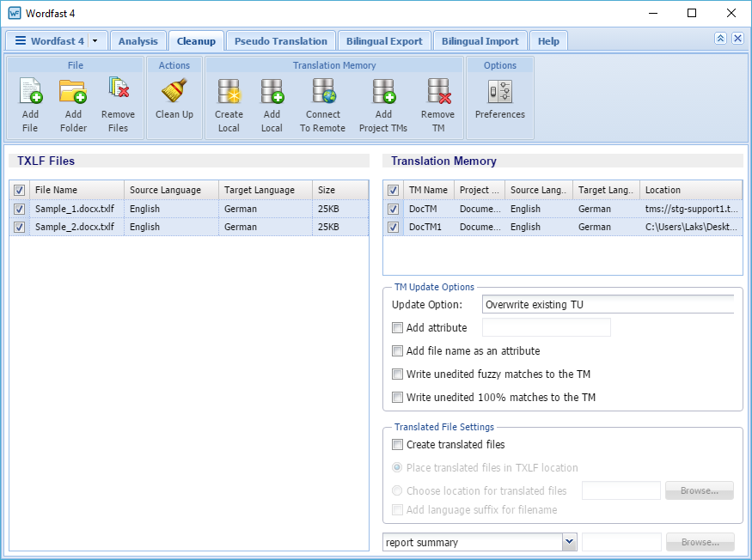
Task: Close the Cleanup tab panel X
Action: (x=737, y=39)
